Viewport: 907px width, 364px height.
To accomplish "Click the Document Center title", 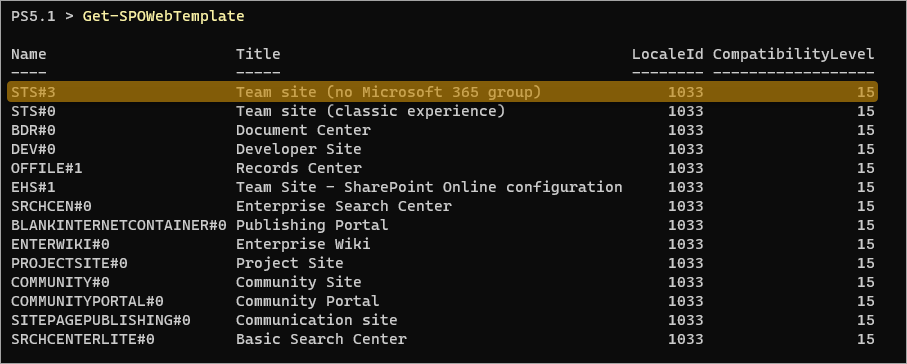I will pos(303,130).
